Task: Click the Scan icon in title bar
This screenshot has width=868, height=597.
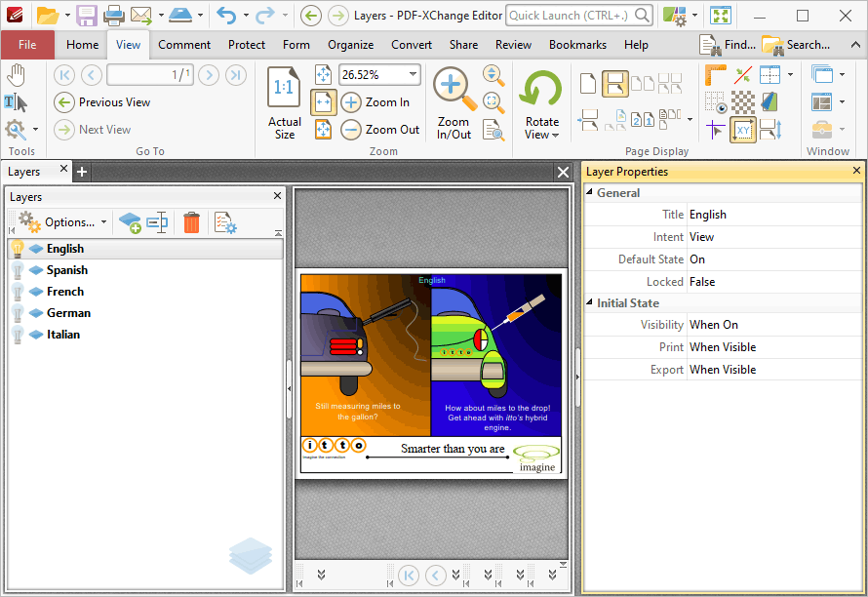Action: click(x=180, y=16)
